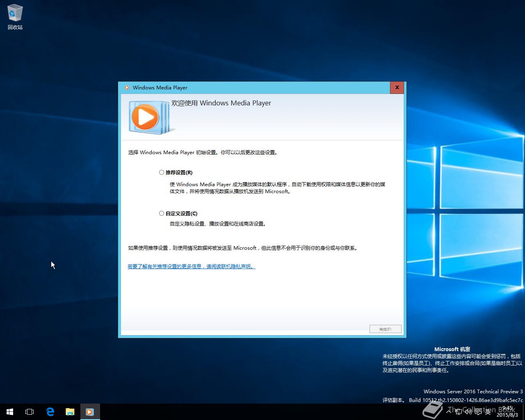Open the Recycle Bin desktop icon
The image size is (525, 420).
click(x=15, y=17)
